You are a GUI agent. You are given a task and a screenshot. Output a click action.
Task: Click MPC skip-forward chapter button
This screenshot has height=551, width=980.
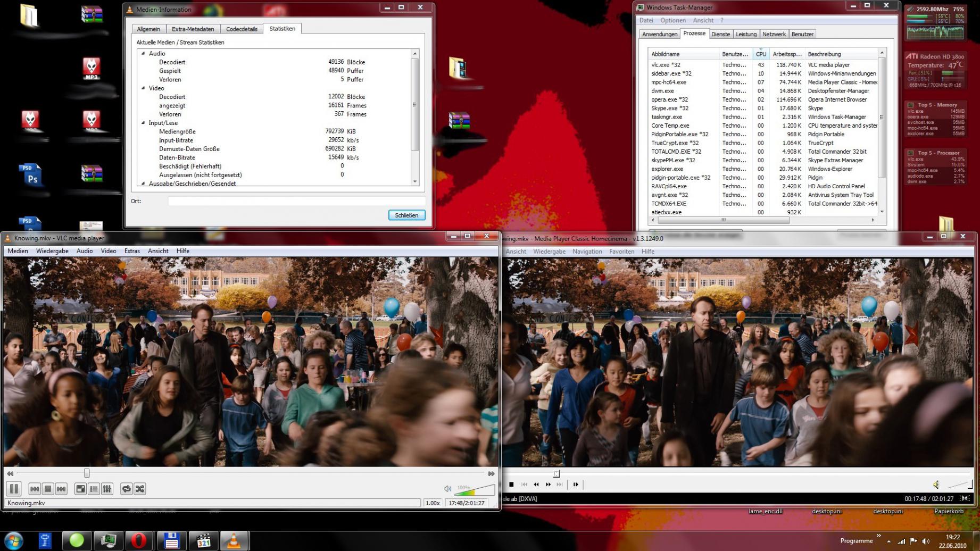pos(560,485)
